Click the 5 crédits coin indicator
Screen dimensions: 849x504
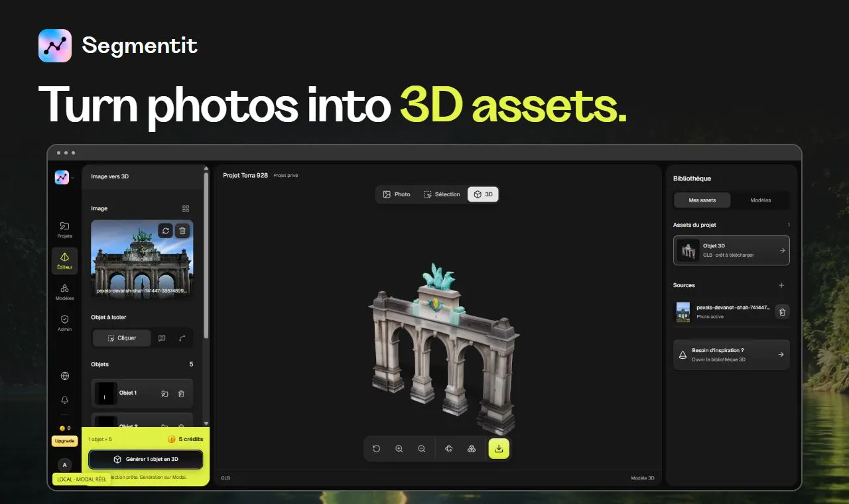[x=185, y=439]
